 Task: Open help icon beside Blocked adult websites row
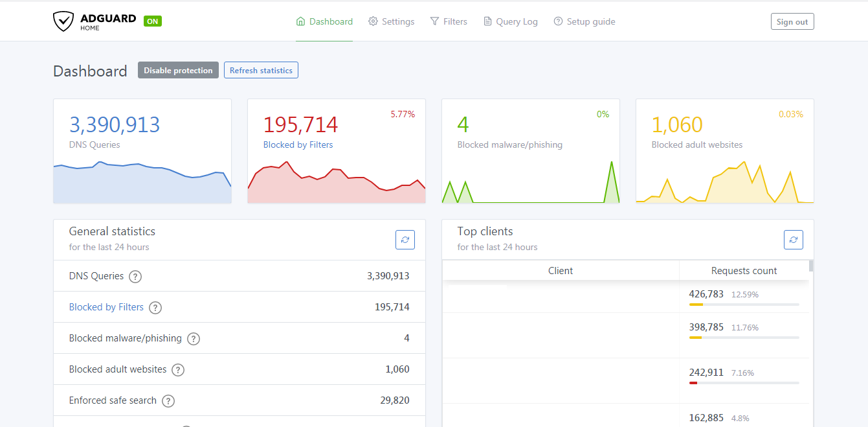coord(178,370)
